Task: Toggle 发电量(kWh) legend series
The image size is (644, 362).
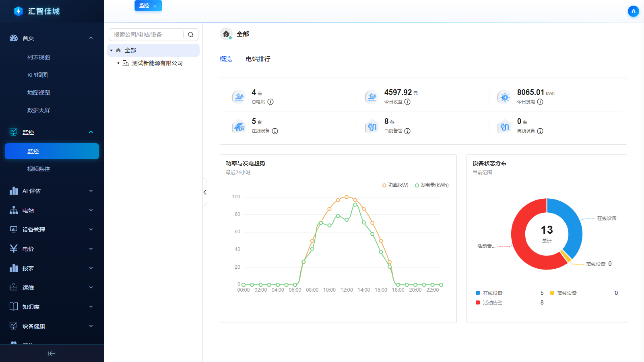Action: (431, 185)
